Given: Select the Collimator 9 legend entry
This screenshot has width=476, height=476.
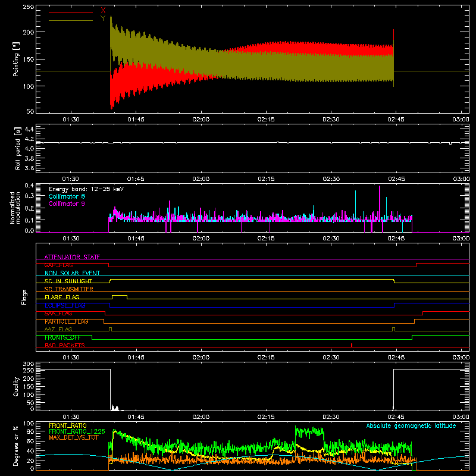Looking at the screenshot, I should coord(67,203).
